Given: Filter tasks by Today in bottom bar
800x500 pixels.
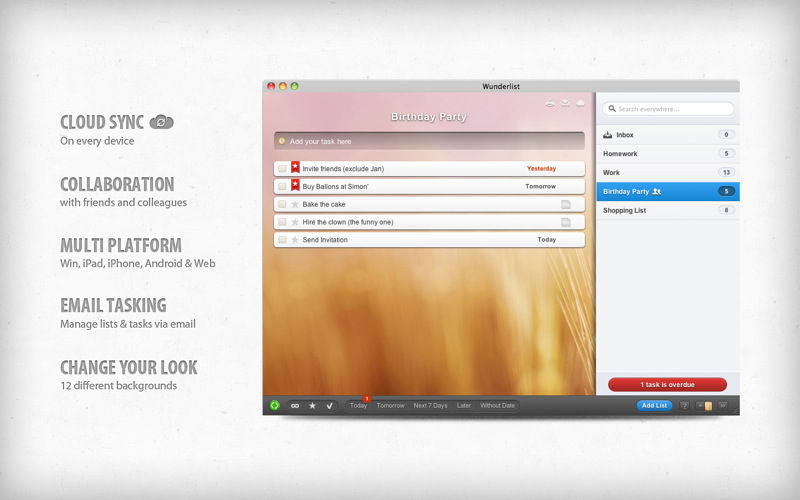Looking at the screenshot, I should coord(358,406).
